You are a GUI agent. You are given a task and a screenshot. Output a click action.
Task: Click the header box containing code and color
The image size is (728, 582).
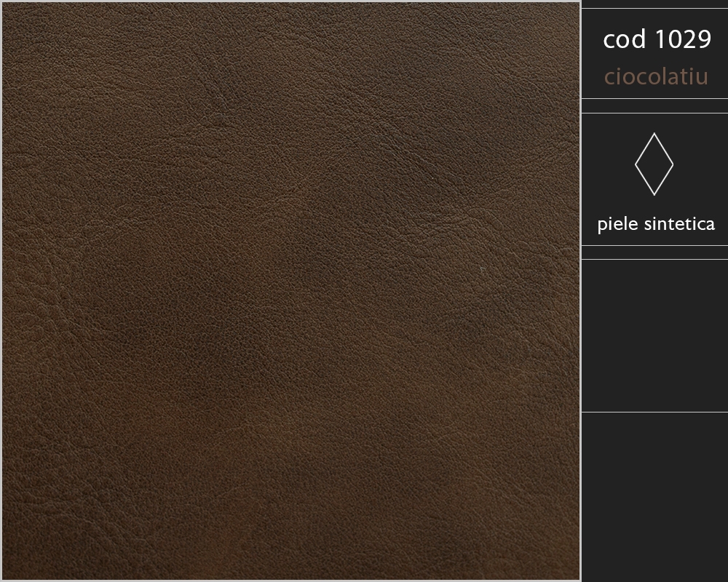tap(654, 53)
